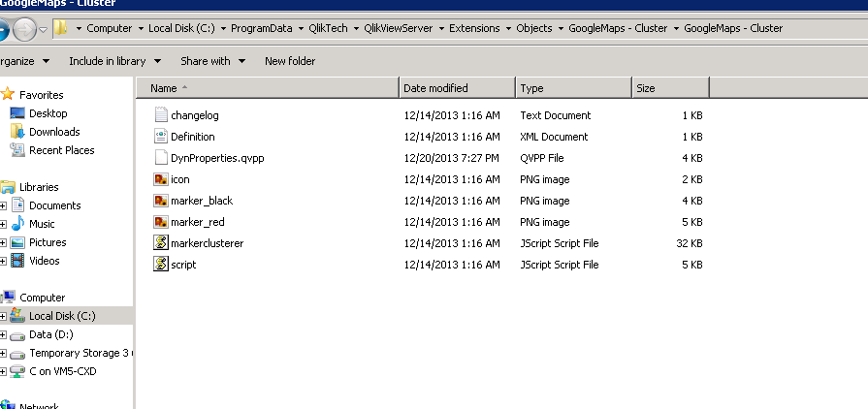
Task: Click the DynProperties.qvpp file icon
Action: pos(161,158)
